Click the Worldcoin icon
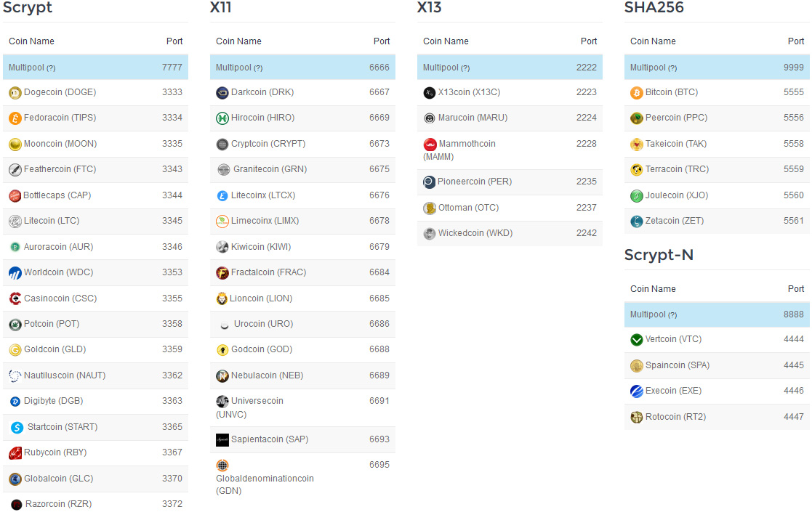 pos(15,273)
